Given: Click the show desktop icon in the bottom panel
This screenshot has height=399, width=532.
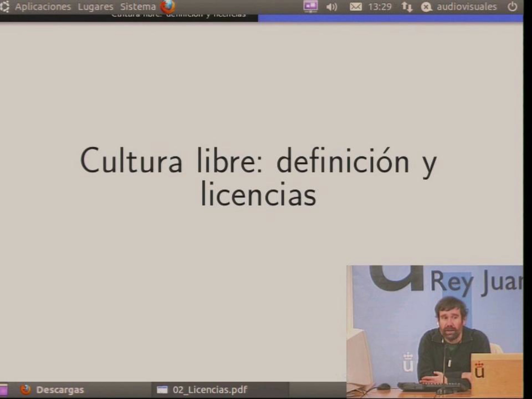Looking at the screenshot, I should pyautogui.click(x=3, y=390).
